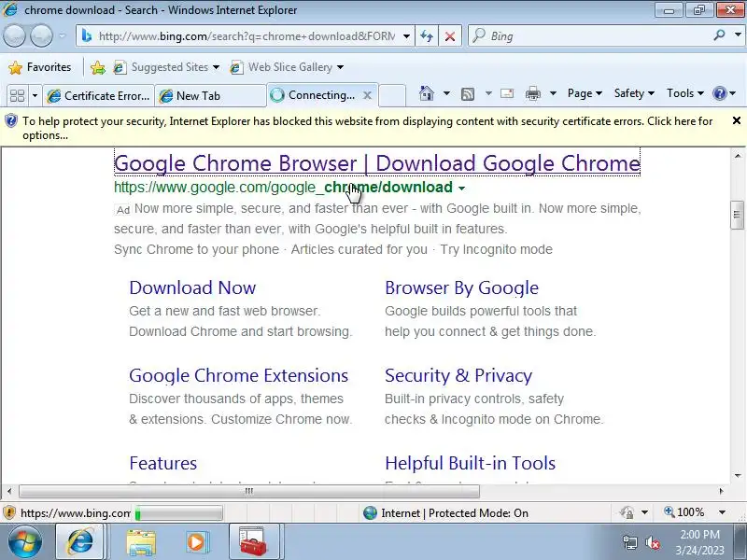Click the status bar loading progress bar
The image size is (747, 560).
[x=178, y=513]
